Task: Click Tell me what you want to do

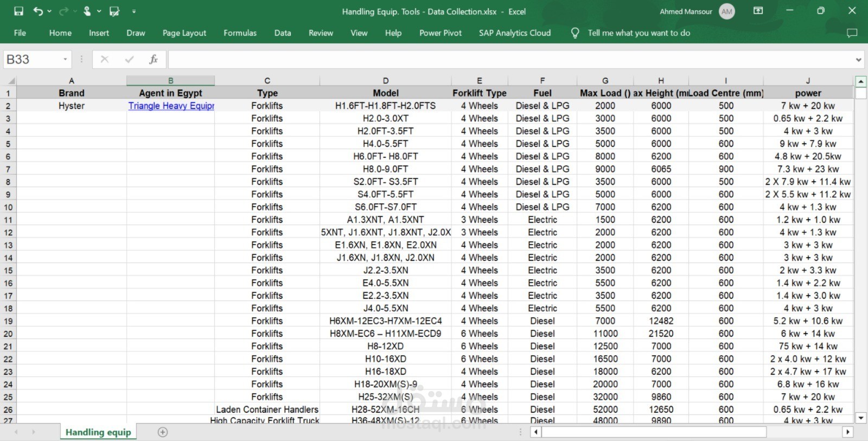Action: point(639,33)
